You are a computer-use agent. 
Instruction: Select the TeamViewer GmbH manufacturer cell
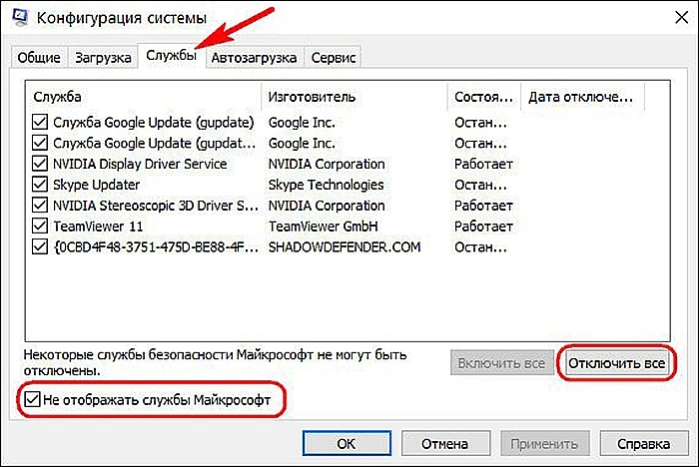click(x=323, y=226)
